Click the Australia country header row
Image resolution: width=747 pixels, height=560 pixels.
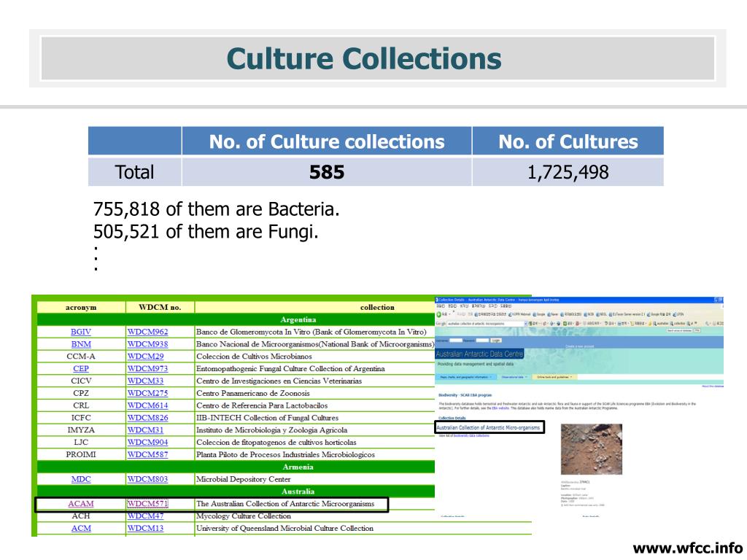point(236,491)
